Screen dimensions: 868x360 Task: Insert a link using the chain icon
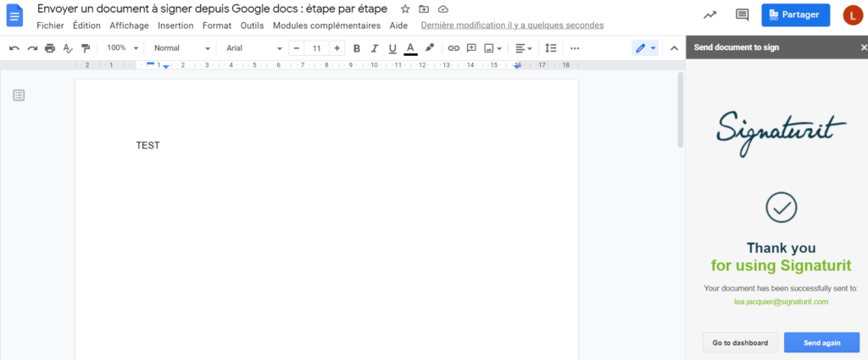[x=453, y=48]
